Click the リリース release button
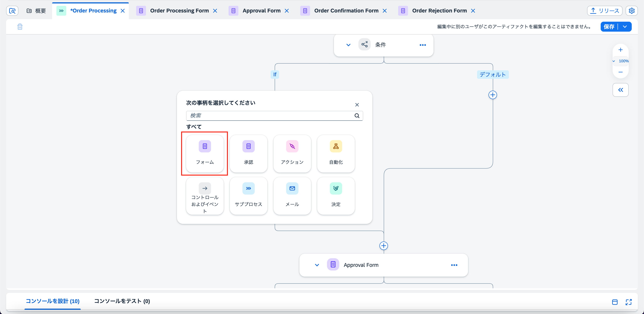 pos(604,11)
